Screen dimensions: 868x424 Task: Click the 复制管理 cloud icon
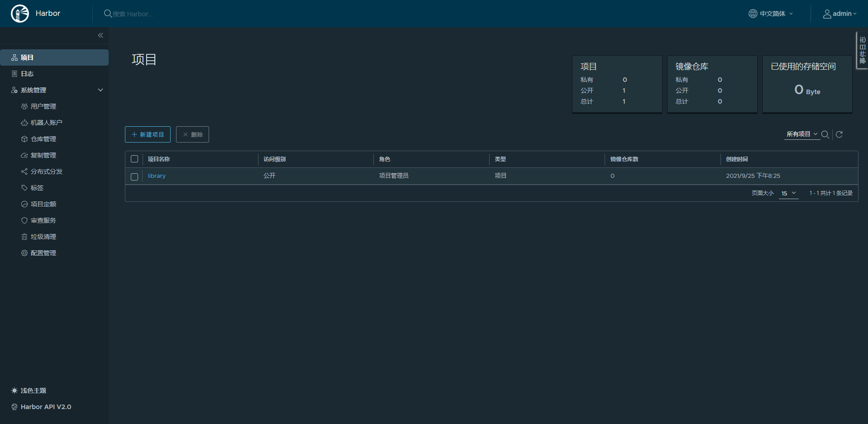pos(24,155)
